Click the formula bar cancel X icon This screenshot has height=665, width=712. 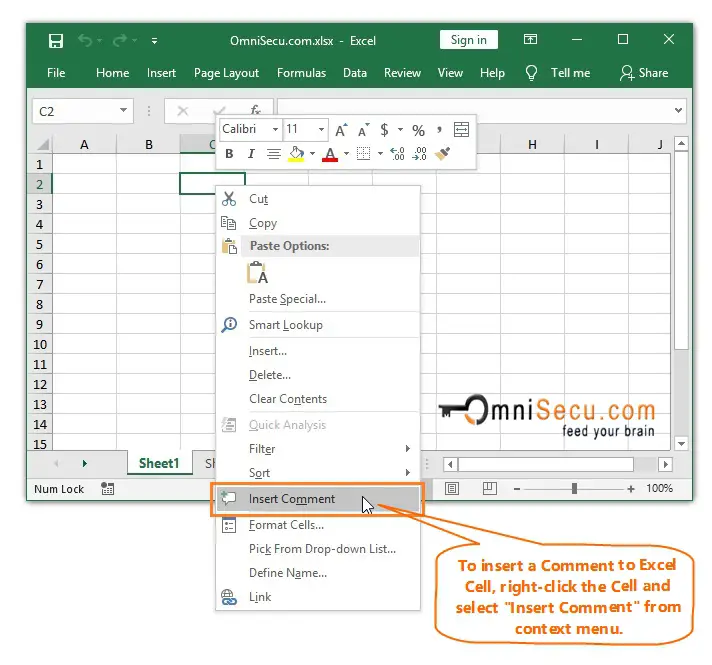[x=183, y=111]
